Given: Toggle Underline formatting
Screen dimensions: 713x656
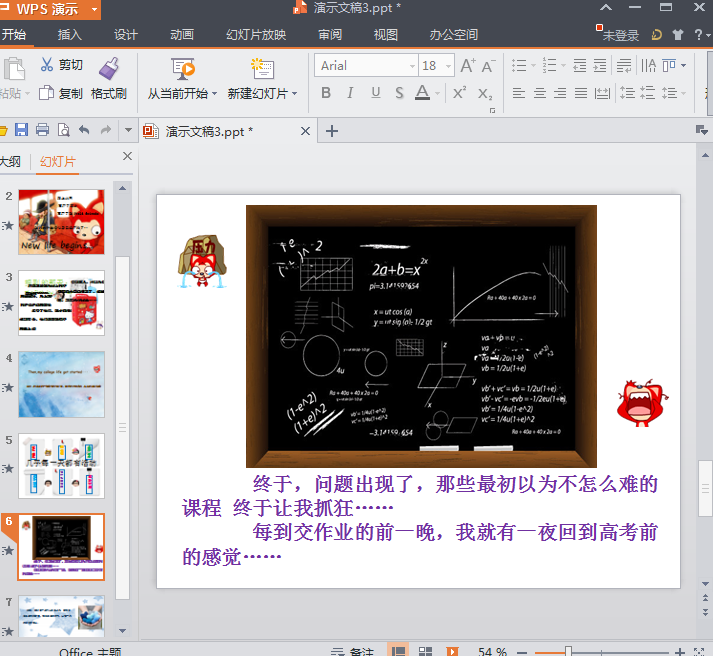Looking at the screenshot, I should point(376,93).
